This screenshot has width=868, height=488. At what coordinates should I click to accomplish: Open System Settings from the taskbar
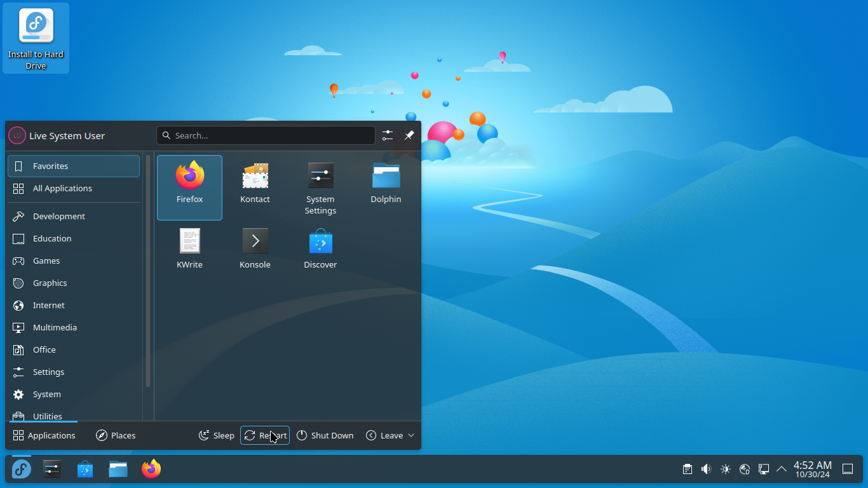(x=52, y=470)
